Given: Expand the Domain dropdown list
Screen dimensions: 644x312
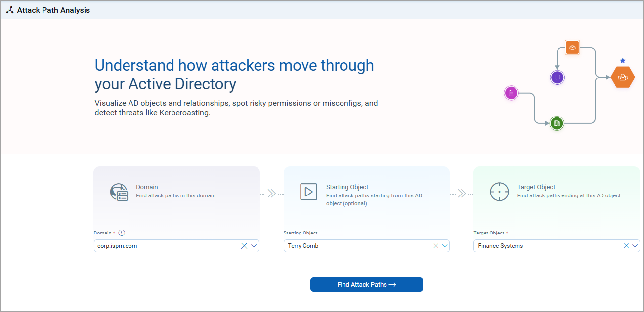Looking at the screenshot, I should (254, 245).
